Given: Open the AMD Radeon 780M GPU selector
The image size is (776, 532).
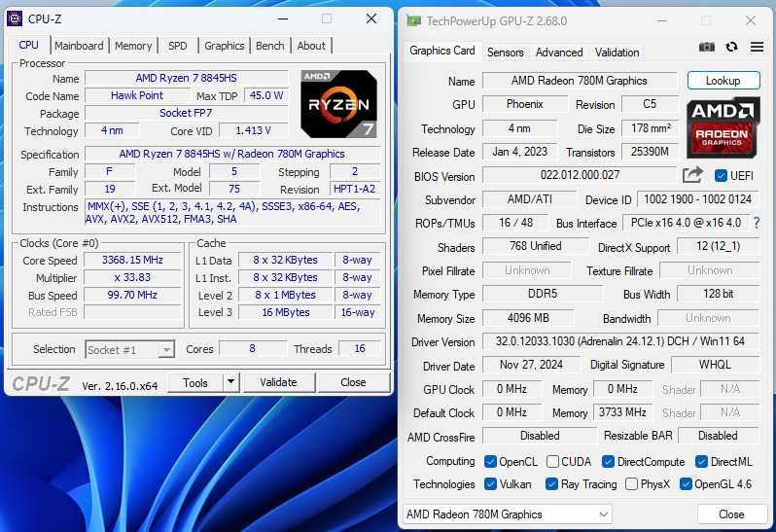Looking at the screenshot, I should tap(508, 514).
